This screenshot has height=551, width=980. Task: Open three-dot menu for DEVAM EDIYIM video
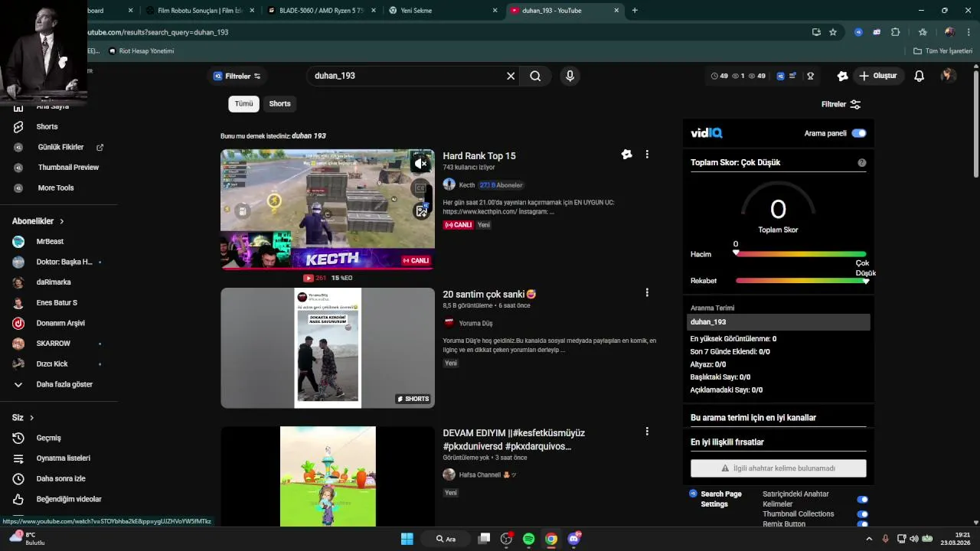click(647, 431)
